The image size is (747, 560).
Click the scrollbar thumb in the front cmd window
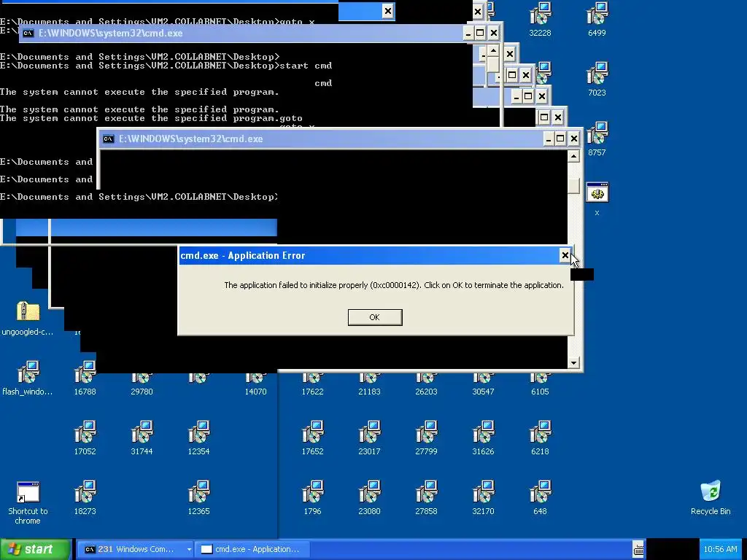point(573,186)
